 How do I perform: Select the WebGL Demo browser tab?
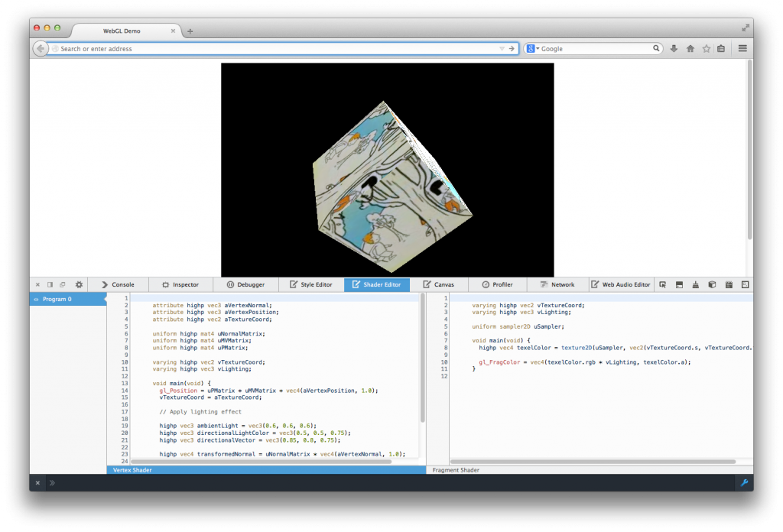tap(122, 31)
